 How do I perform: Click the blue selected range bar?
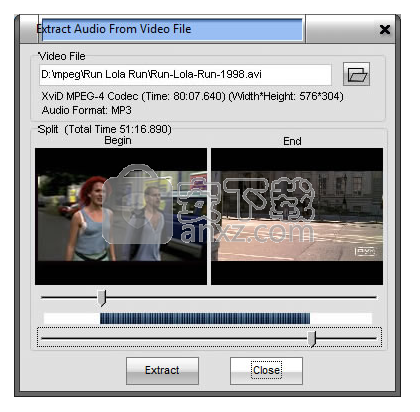click(x=205, y=318)
